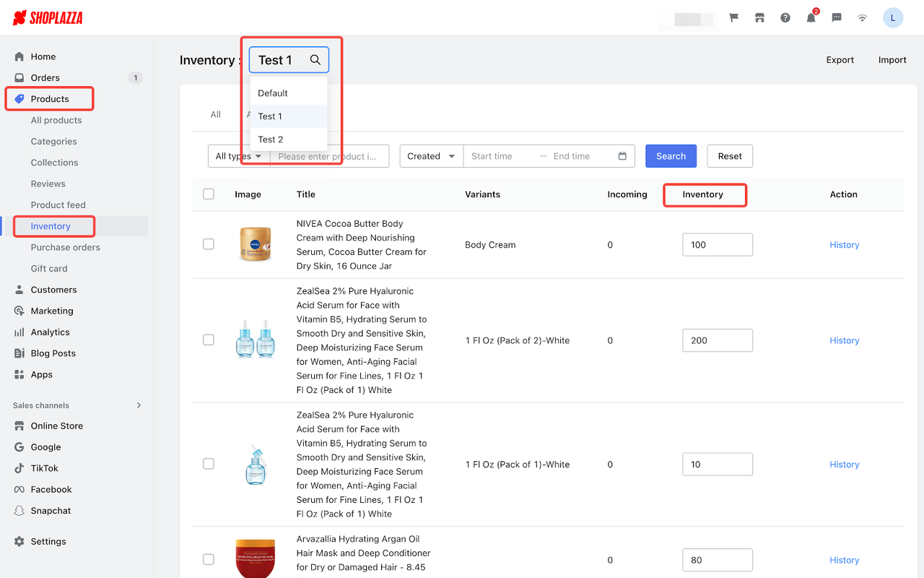Click the Orders inbox icon in the sidebar

click(19, 77)
